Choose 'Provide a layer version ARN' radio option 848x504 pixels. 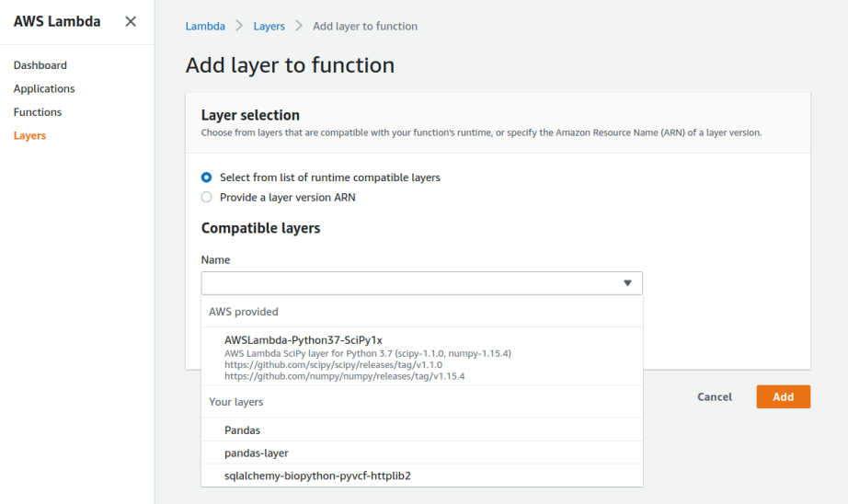(207, 198)
